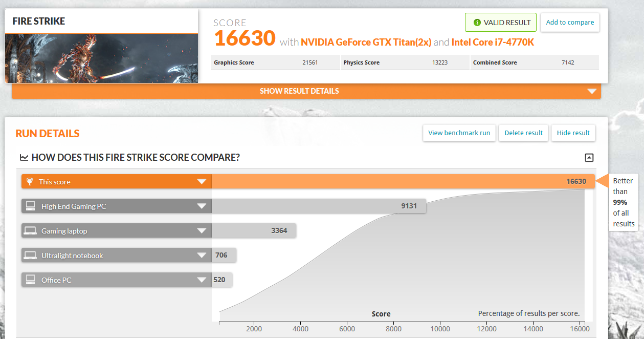Expand Gaming laptop dropdown arrow
Screen dimensions: 644x339
[202, 231]
